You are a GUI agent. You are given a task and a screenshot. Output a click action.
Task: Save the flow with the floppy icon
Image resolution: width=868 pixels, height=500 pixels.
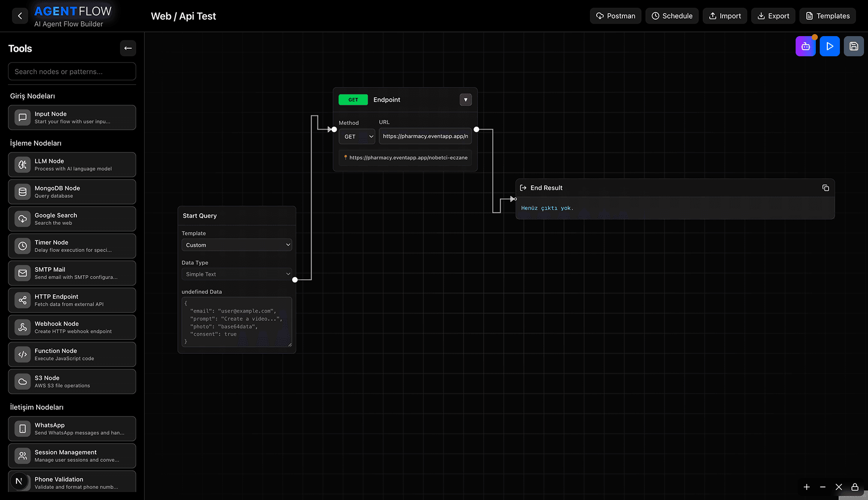point(854,46)
